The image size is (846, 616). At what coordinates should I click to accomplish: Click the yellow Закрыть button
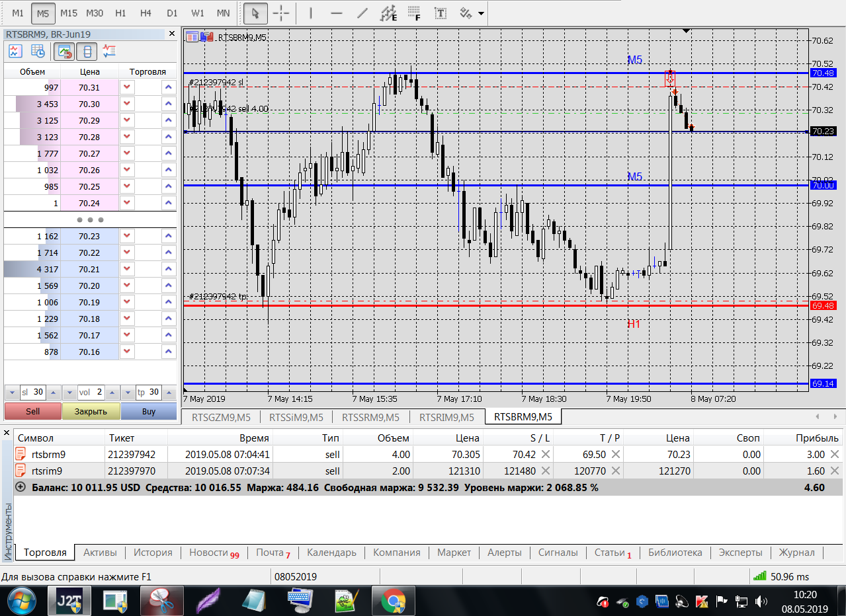[91, 411]
